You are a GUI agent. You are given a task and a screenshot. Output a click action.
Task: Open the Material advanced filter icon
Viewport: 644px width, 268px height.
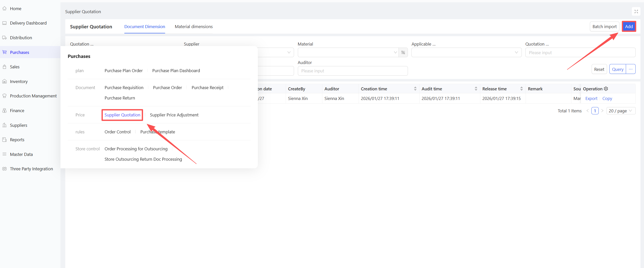(403, 53)
